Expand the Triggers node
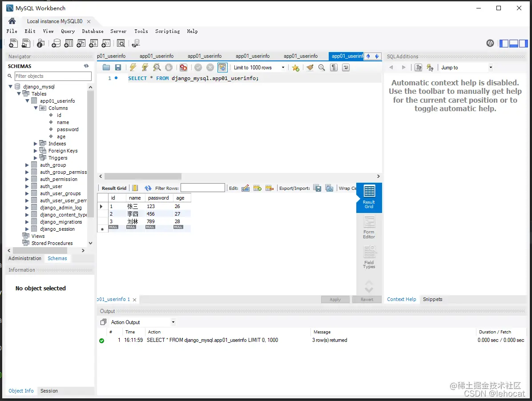532x401 pixels. coord(35,158)
